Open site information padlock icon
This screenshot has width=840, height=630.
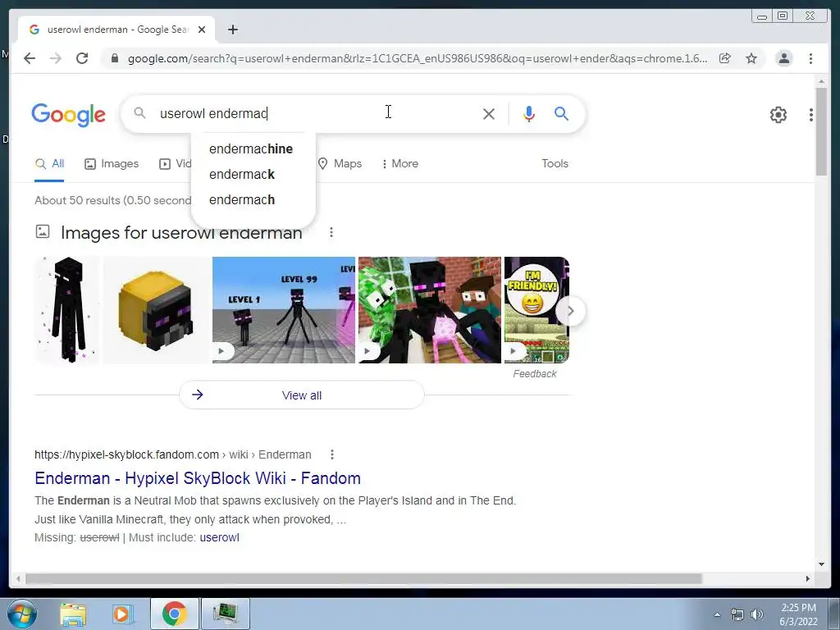114,58
